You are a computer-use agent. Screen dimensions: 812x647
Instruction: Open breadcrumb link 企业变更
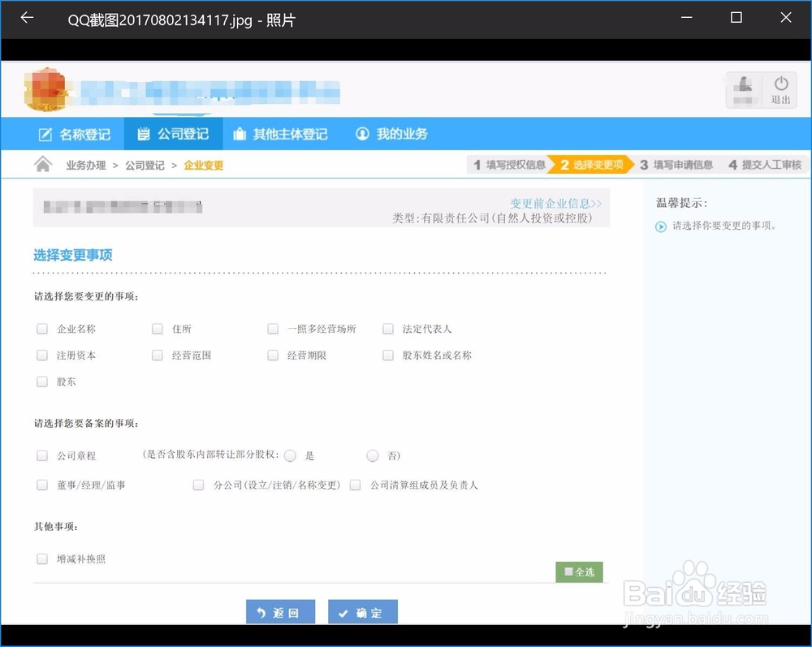pos(204,165)
